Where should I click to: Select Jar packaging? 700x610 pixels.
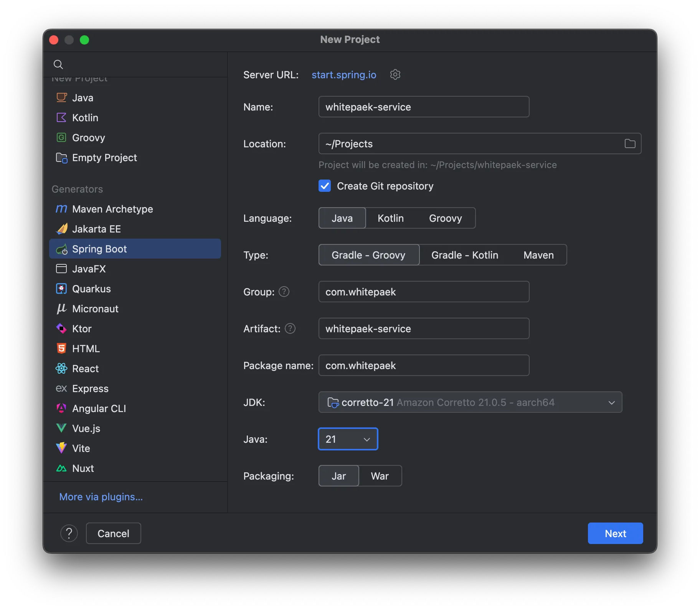click(338, 476)
